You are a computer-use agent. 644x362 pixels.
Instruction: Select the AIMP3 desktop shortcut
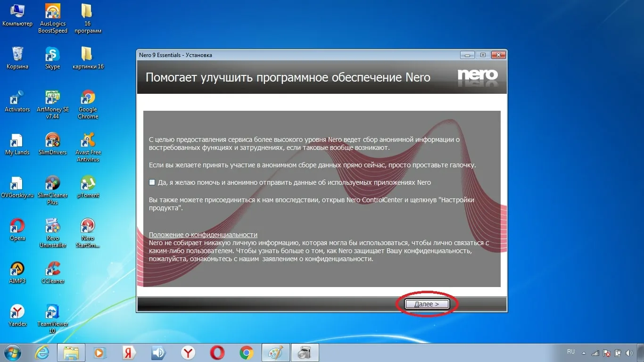(17, 270)
